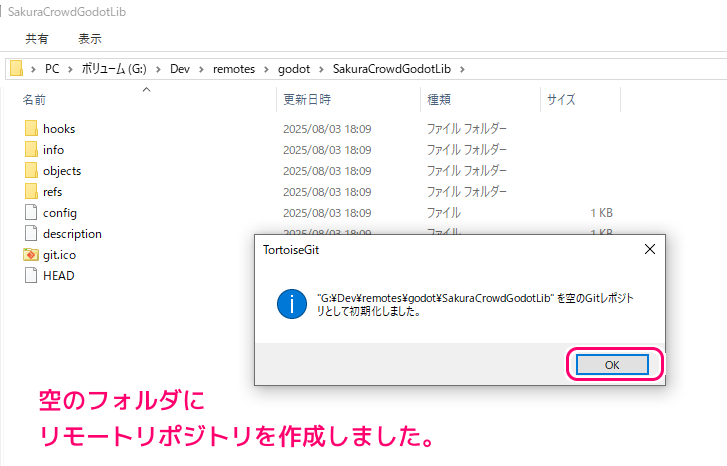Expand the chevron after SakuraCrowdGodotLib breadcrumb
This screenshot has width=727, height=466.
(x=462, y=68)
